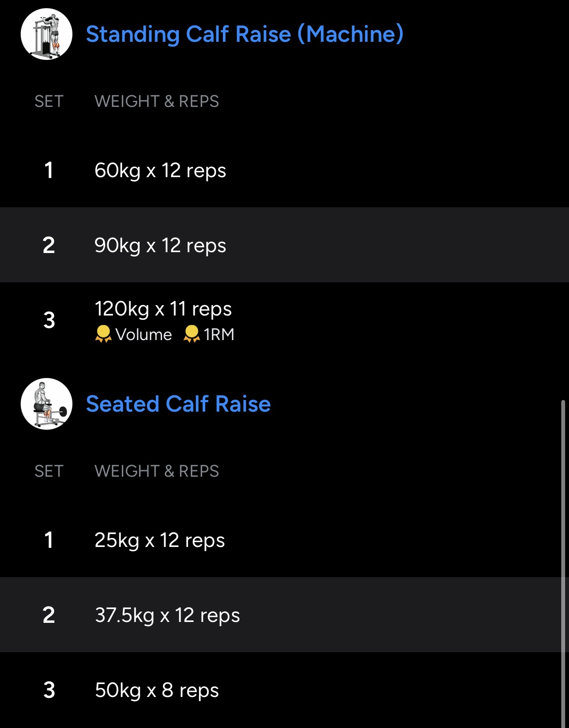This screenshot has height=728, width=569.
Task: Click SET header under Standing Calf Raise
Action: pyautogui.click(x=49, y=101)
